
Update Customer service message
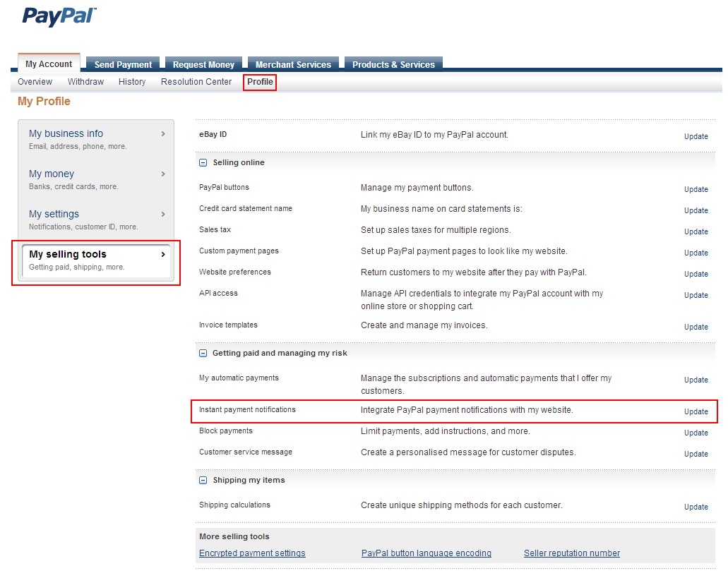696,454
